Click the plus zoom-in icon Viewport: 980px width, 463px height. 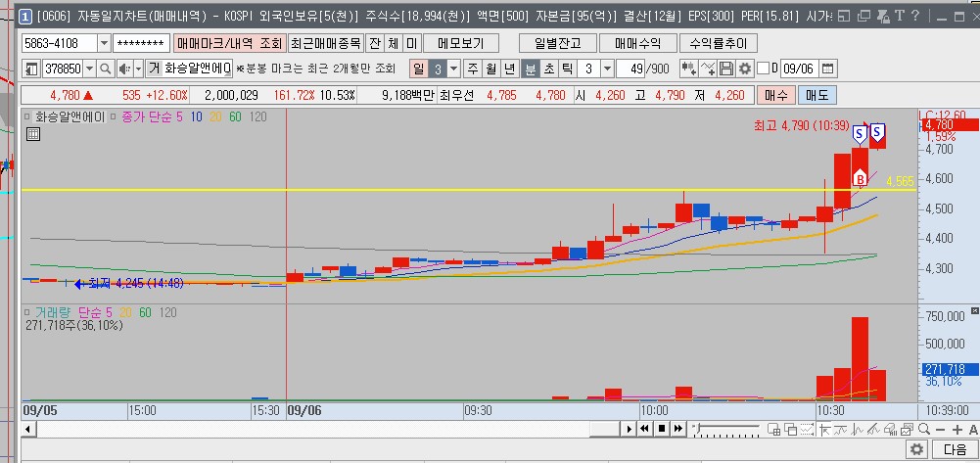(x=957, y=430)
